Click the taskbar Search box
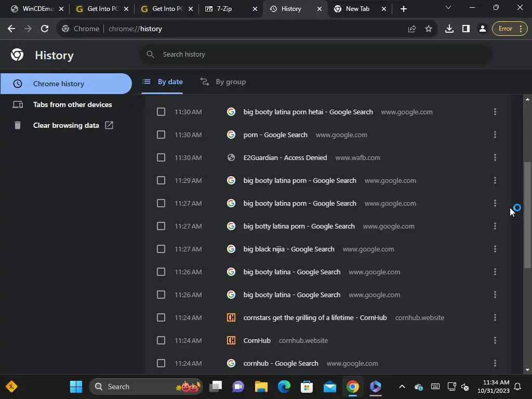The width and height of the screenshot is (532, 399). tap(146, 387)
